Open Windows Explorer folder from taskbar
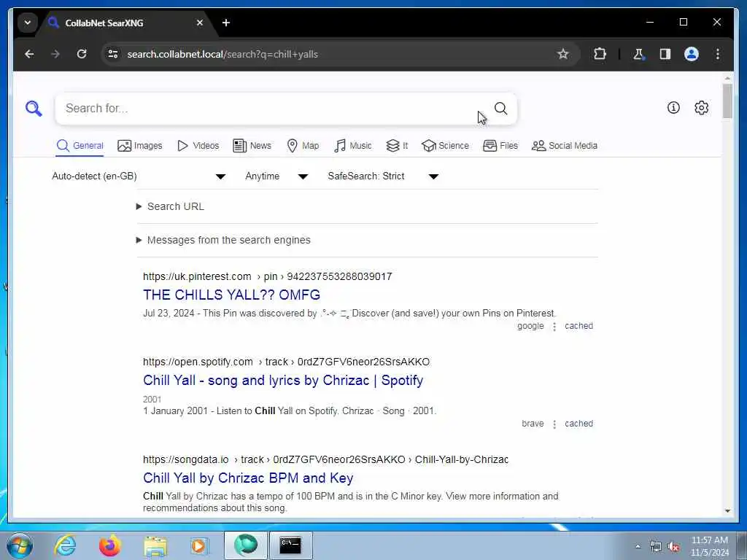747x560 pixels. pyautogui.click(x=155, y=546)
